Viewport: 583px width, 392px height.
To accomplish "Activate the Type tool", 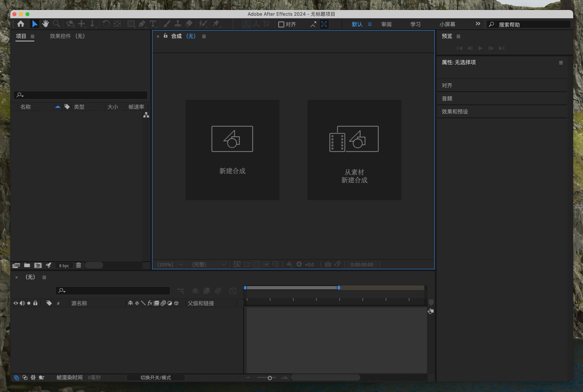I will (153, 24).
